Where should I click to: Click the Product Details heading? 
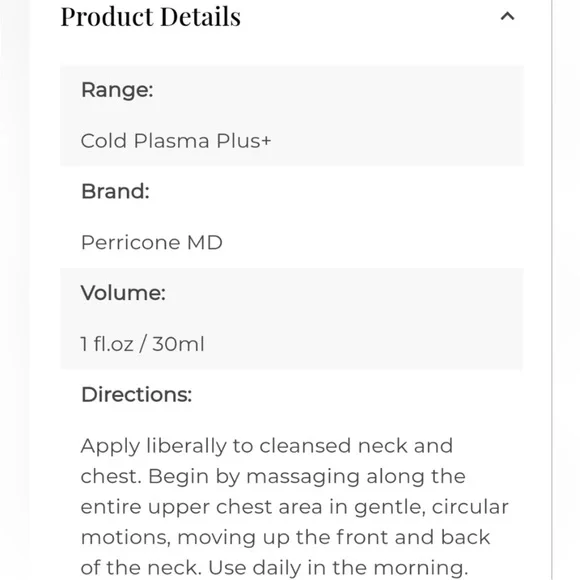click(x=151, y=17)
